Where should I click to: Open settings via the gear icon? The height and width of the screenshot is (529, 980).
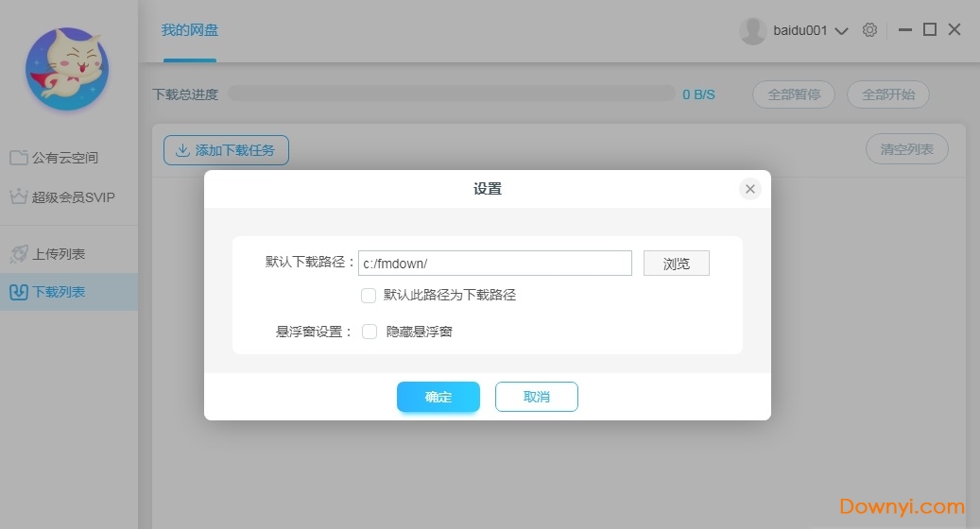[x=869, y=30]
